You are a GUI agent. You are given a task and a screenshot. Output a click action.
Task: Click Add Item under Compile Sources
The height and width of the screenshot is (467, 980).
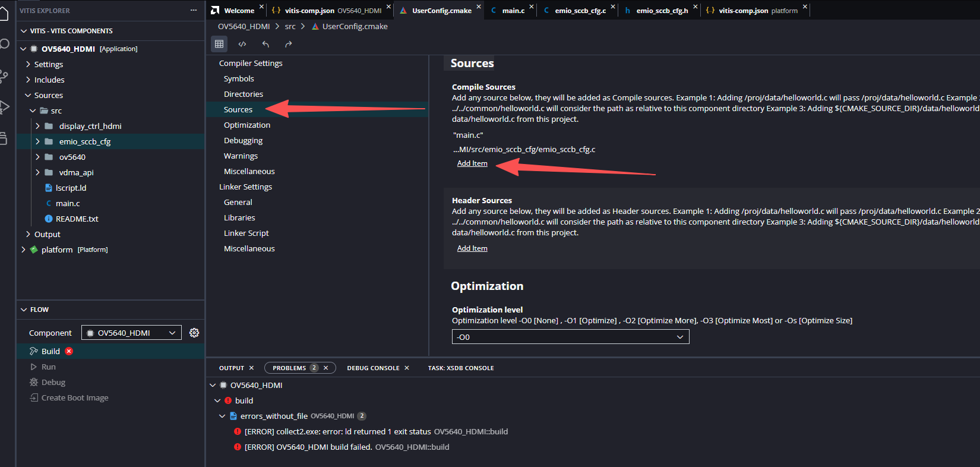coord(472,163)
